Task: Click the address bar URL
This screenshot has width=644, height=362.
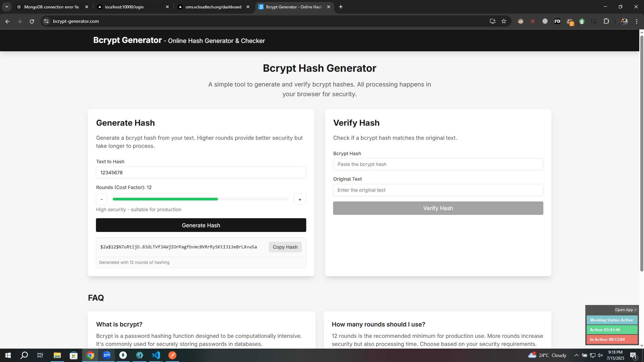Action: (x=76, y=21)
